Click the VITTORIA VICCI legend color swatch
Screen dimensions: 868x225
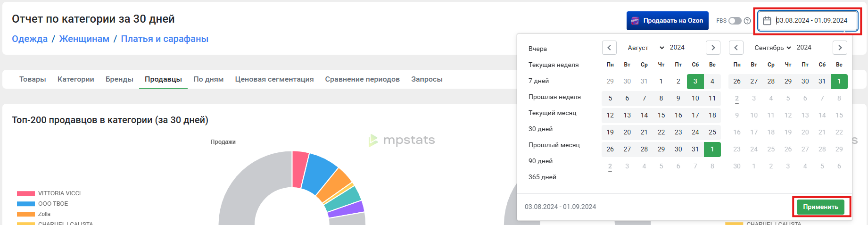[26, 193]
